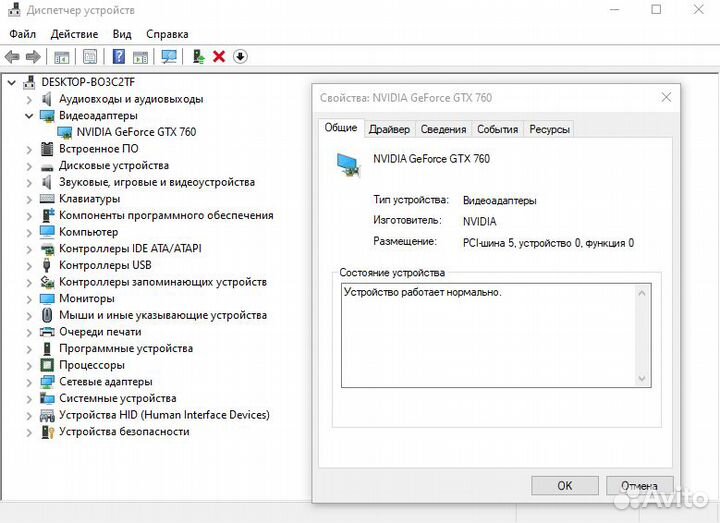Viewport: 720px width, 523px height.
Task: Click the large GPU icon in properties dialog
Action: 349,165
